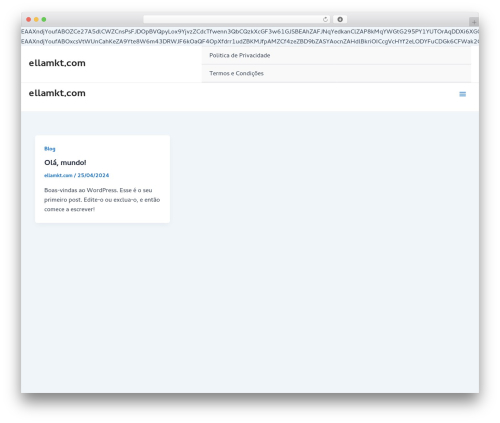Click the red close window dot
This screenshot has height=423, width=500.
point(29,20)
